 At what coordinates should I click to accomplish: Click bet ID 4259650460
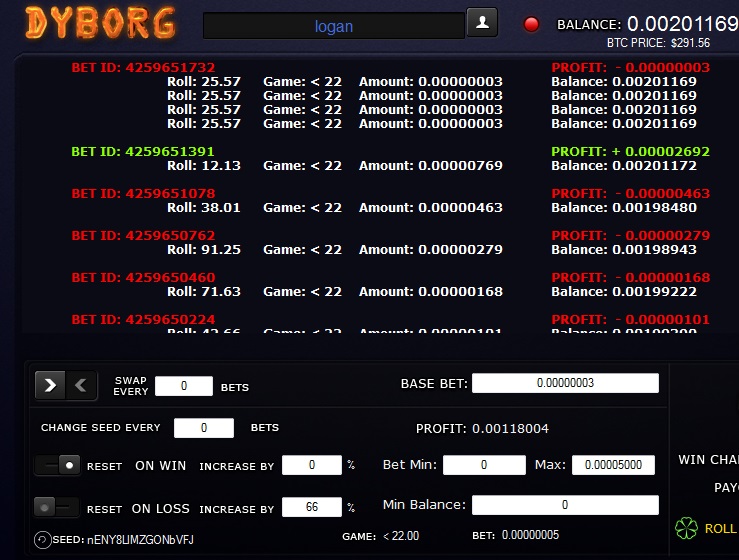pos(143,277)
